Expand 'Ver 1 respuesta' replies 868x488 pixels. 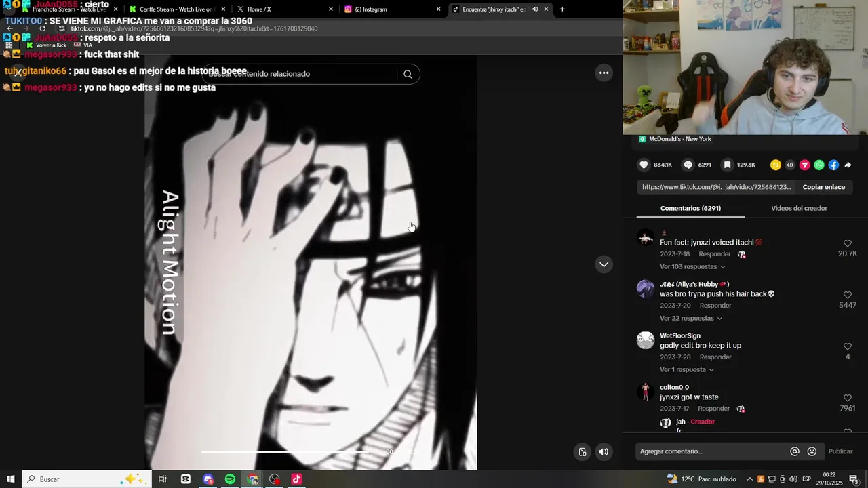pos(687,369)
